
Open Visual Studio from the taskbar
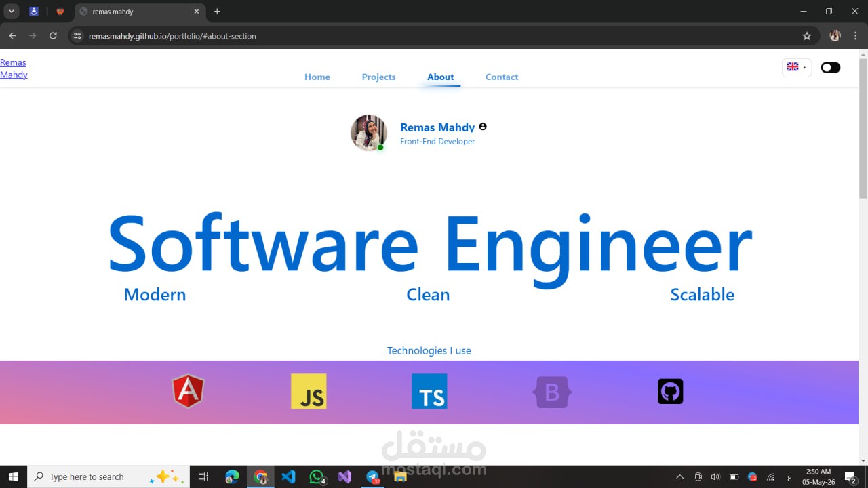coord(344,477)
